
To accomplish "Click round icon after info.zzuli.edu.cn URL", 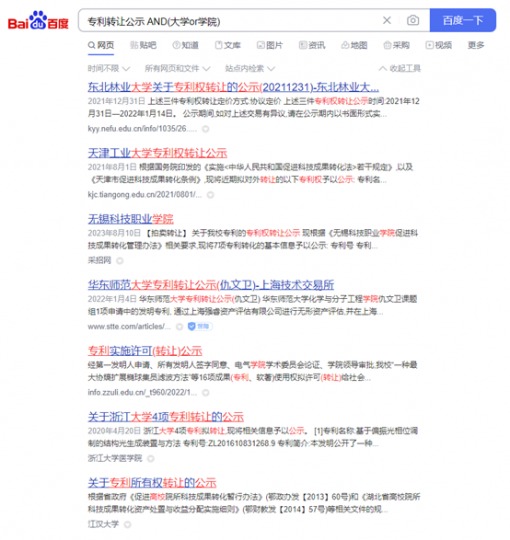I will (x=206, y=393).
